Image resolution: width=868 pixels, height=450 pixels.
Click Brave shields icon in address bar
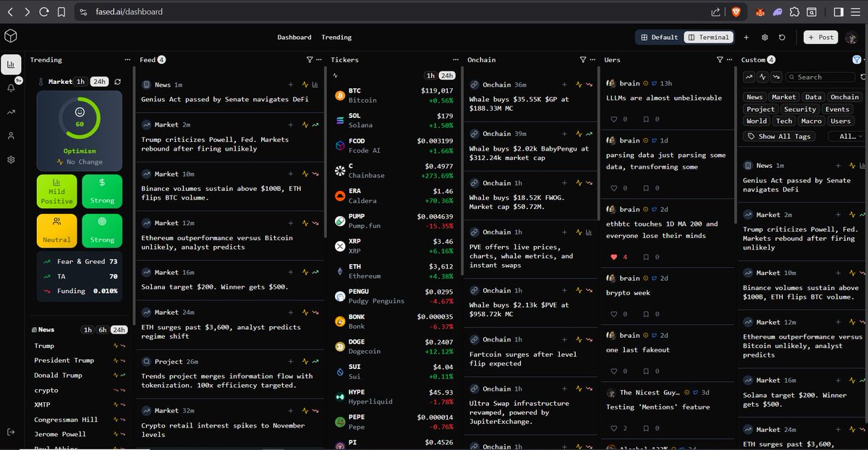coord(736,12)
